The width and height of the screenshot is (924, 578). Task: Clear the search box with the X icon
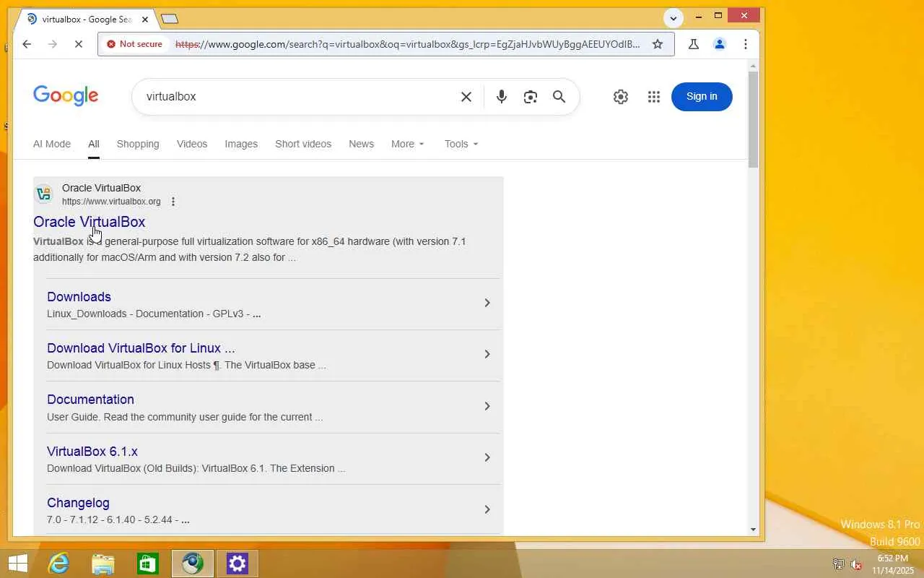click(466, 97)
